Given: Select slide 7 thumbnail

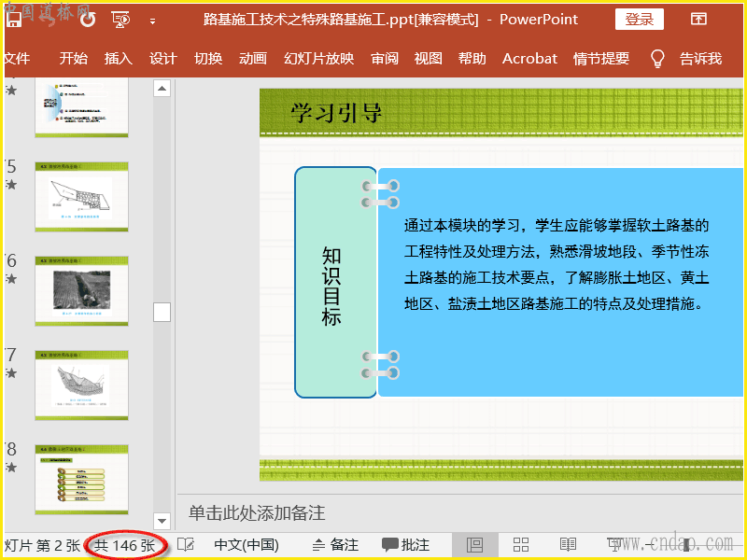Looking at the screenshot, I should pyautogui.click(x=81, y=385).
